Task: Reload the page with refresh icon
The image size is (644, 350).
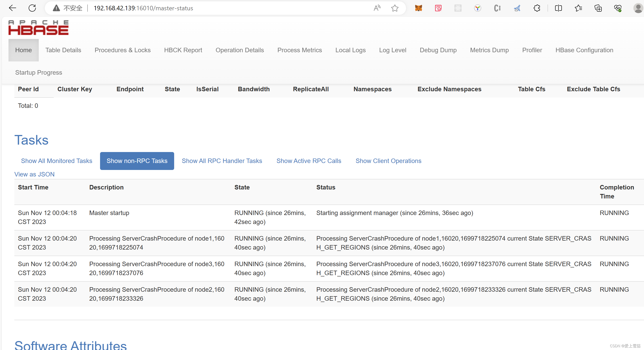Action: point(32,8)
